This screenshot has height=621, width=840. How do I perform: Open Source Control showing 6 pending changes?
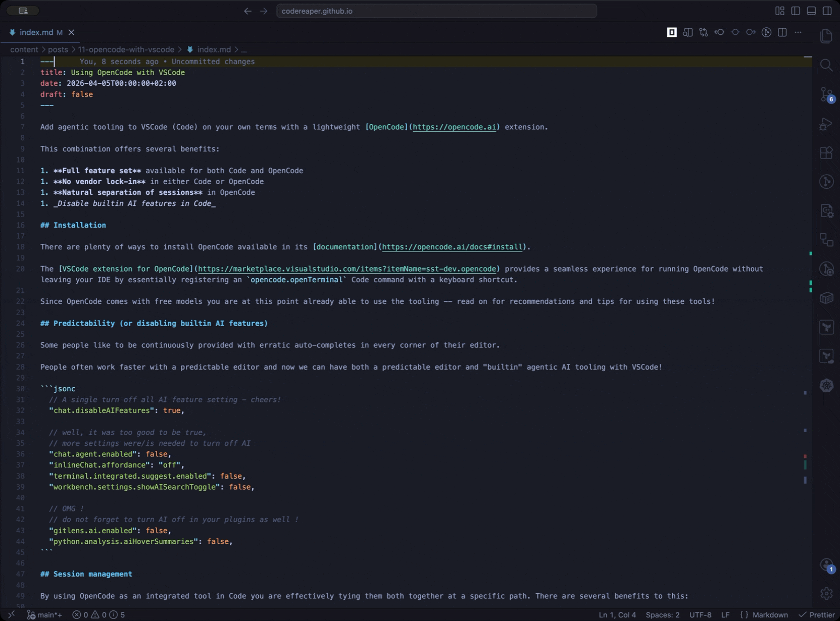coord(826,94)
